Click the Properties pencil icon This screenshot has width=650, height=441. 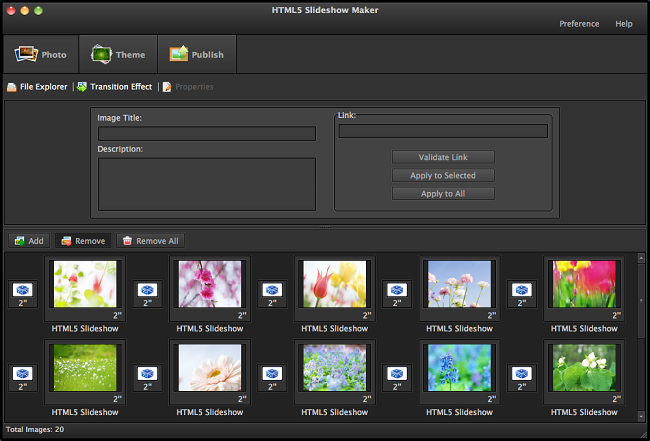click(x=167, y=87)
